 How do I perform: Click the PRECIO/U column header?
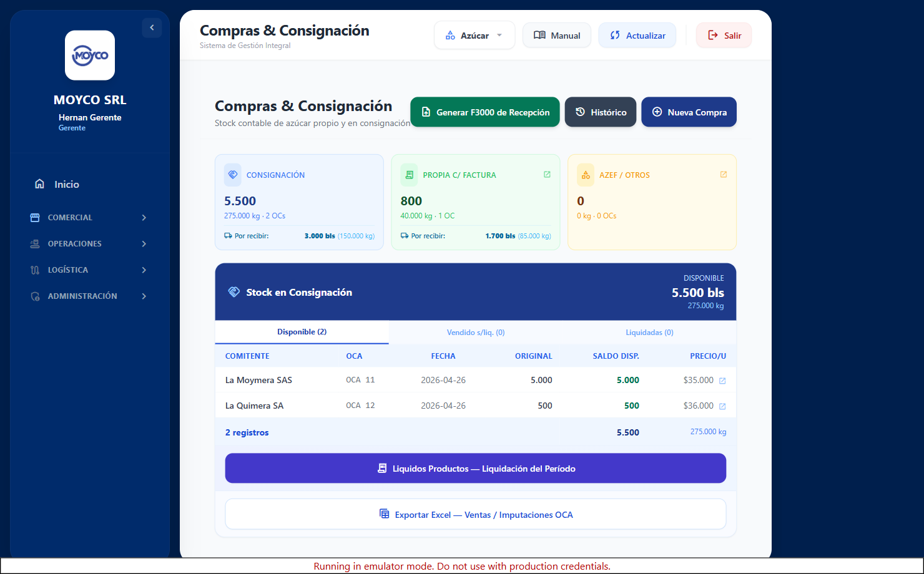(x=708, y=356)
